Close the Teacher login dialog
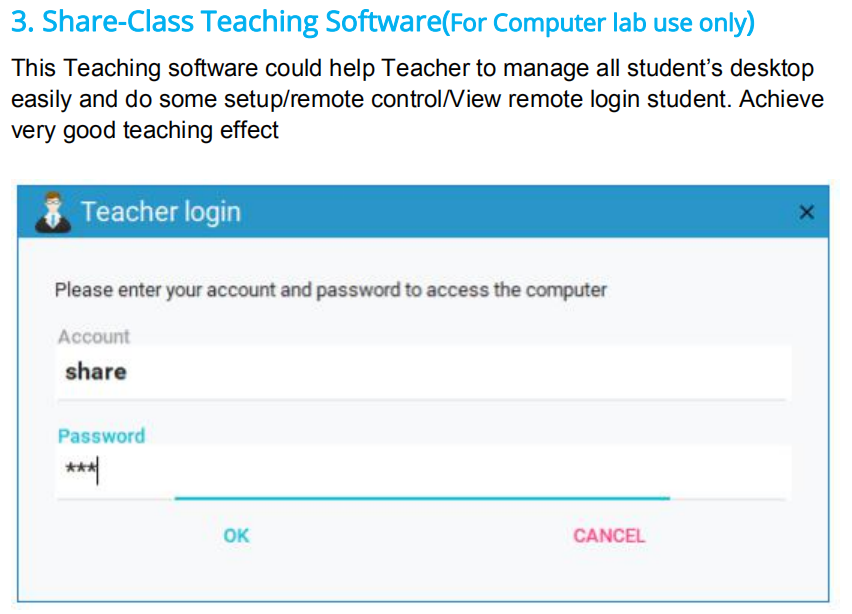Image resolution: width=852 pixels, height=614 pixels. (x=807, y=212)
